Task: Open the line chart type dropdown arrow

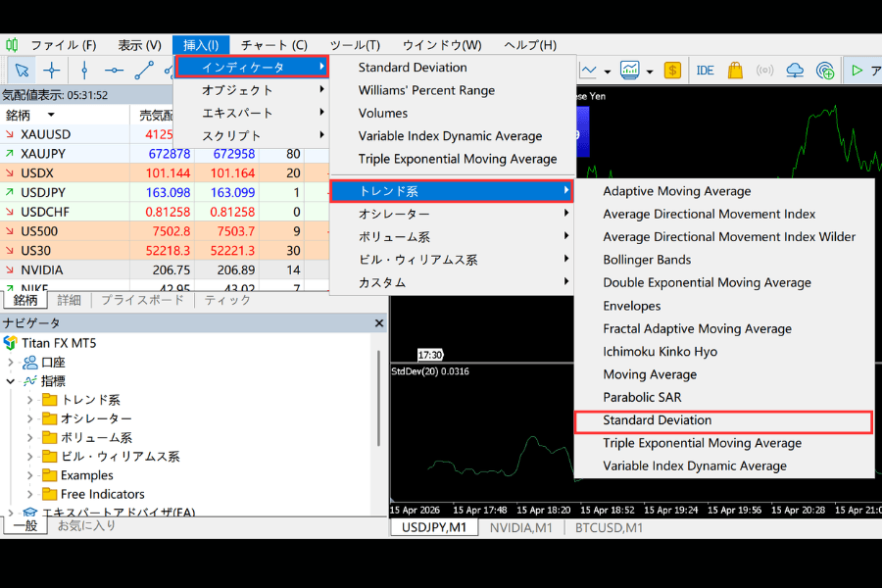Action: click(608, 72)
